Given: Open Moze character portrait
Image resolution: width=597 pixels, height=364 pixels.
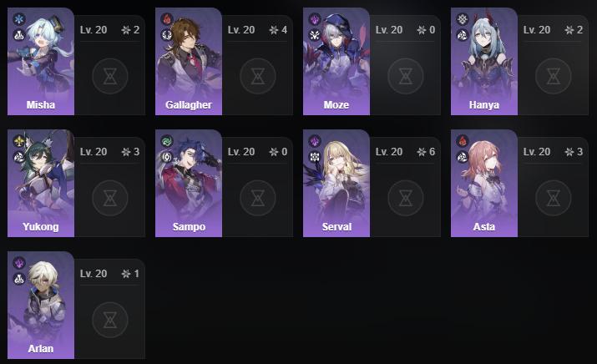Looking at the screenshot, I should [x=336, y=61].
